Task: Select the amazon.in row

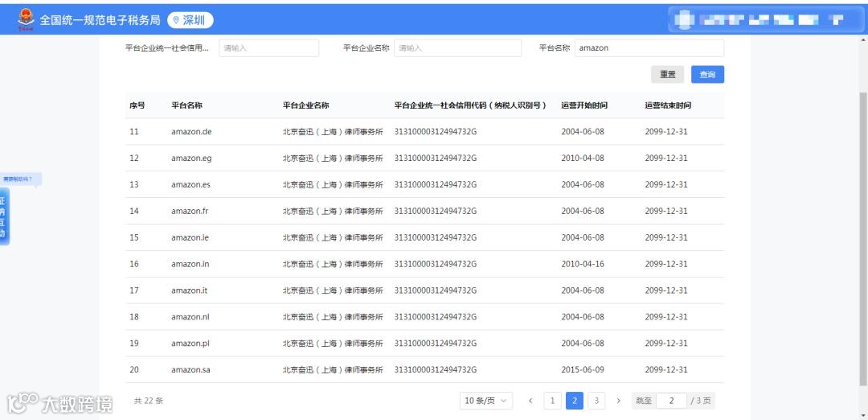Action: point(424,264)
